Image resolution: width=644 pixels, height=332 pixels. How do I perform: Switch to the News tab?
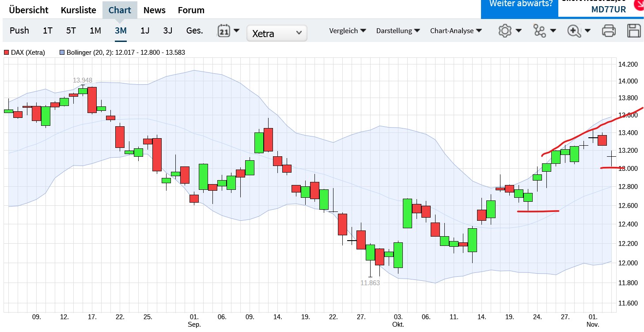(x=154, y=10)
